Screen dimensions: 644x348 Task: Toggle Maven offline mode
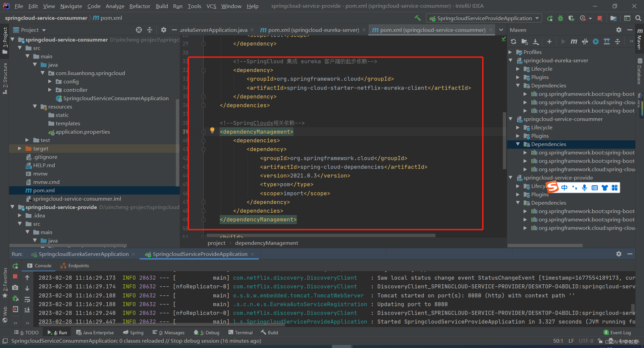[x=585, y=42]
